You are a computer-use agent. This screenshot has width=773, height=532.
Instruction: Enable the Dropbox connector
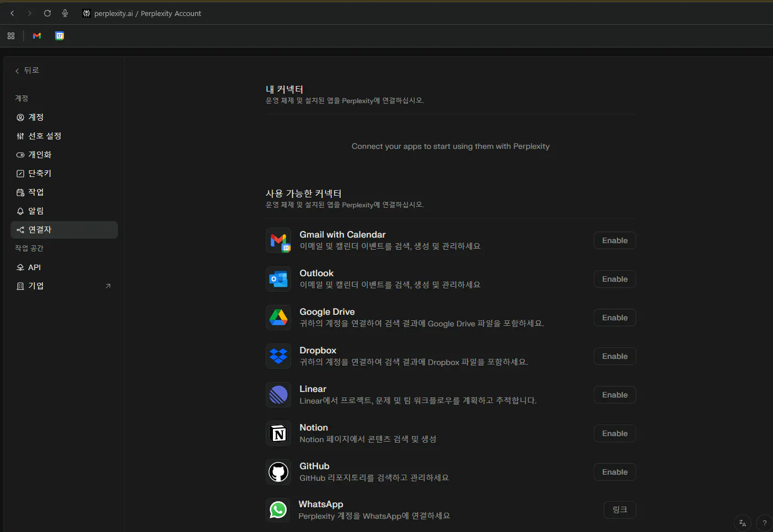(x=615, y=356)
